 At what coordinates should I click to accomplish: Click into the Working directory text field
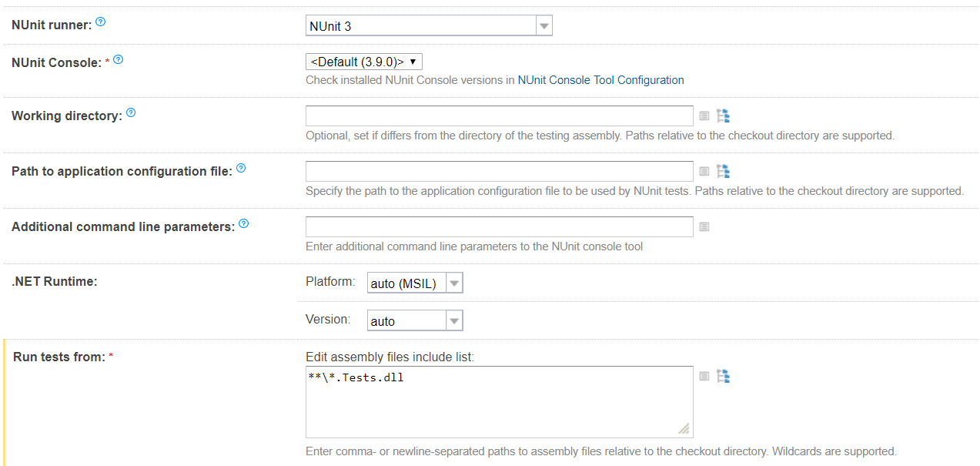499,116
